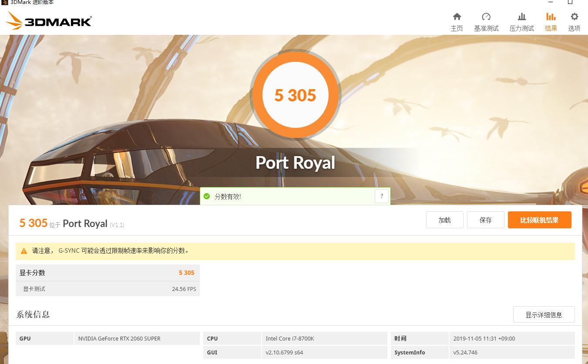Viewport: 588px width, 364px height.
Task: Switch to the 结果 (Results) icon
Action: (551, 21)
